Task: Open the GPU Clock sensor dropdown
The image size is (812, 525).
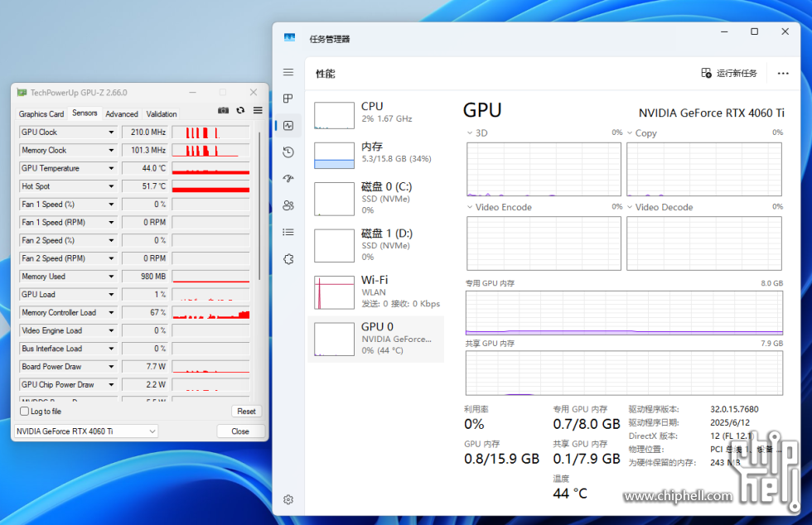Action: (111, 132)
